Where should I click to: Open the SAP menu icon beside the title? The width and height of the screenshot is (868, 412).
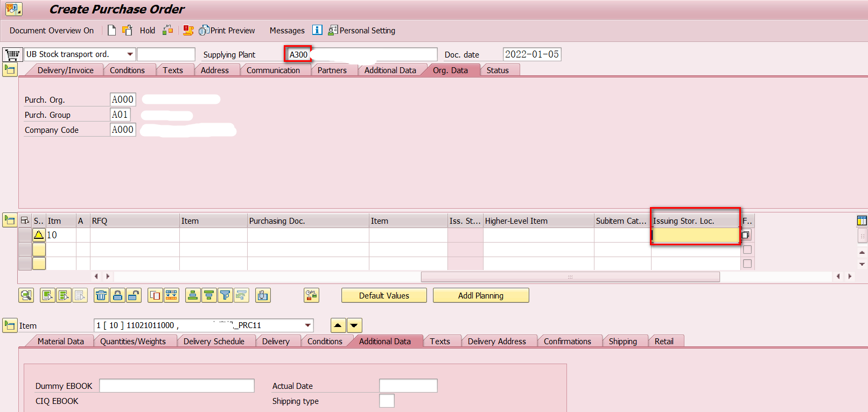(13, 9)
